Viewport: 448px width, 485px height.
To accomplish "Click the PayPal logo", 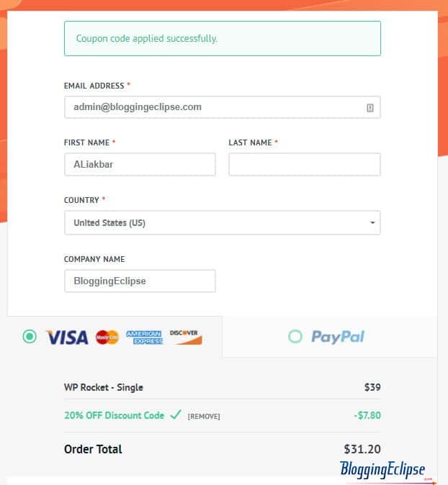I will tap(338, 337).
